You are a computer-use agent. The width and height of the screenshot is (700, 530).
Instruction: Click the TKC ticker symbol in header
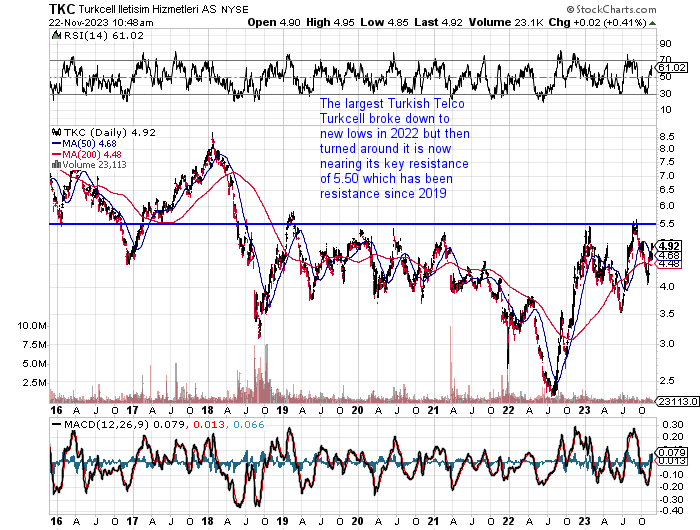click(x=62, y=9)
